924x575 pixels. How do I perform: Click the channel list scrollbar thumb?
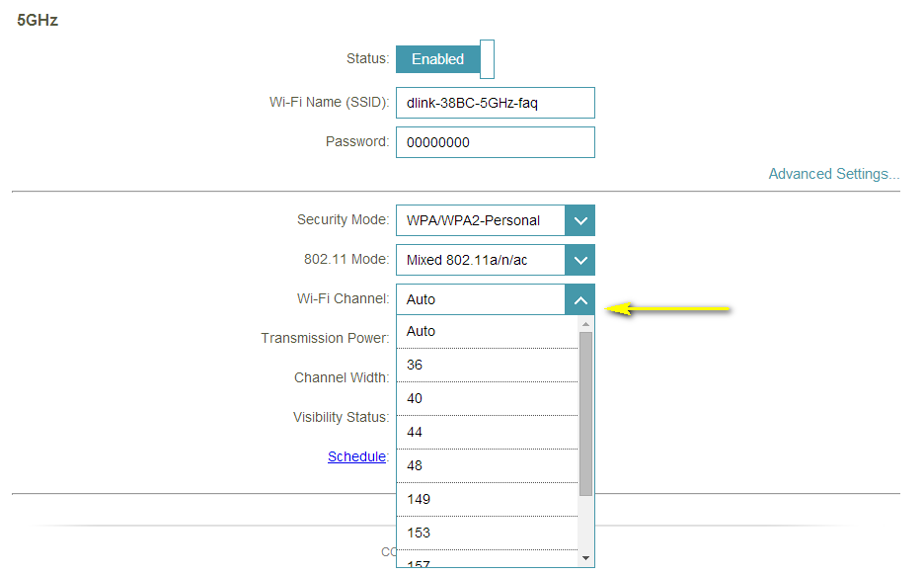pos(586,413)
